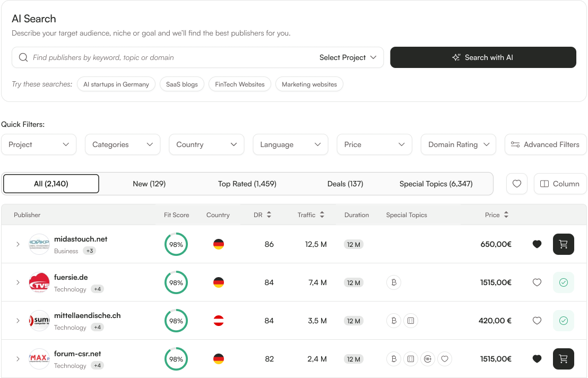
Task: Click the 98% fit score ring for fuersie.de
Action: click(x=176, y=282)
